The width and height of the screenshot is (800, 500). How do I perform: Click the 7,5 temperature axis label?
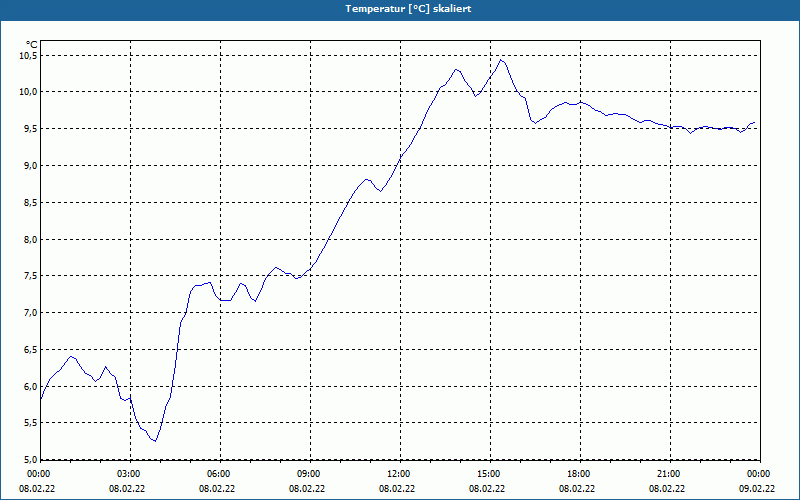coord(31,276)
